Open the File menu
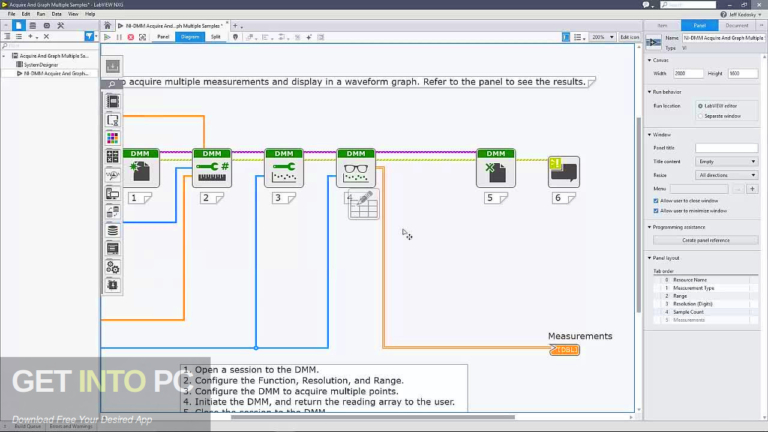Screen dimensions: 768x432 point(11,14)
